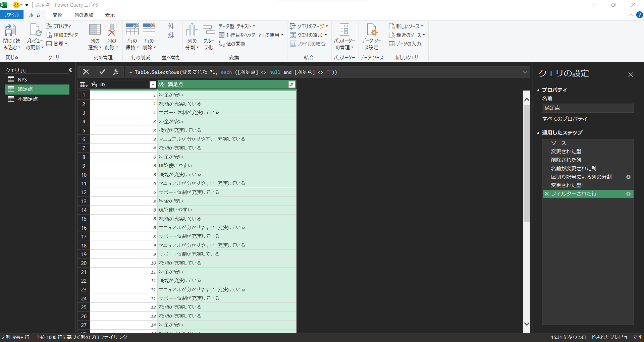
Task: Open 1行目をヘッダーとして使用 dropdown
Action: (x=251, y=35)
